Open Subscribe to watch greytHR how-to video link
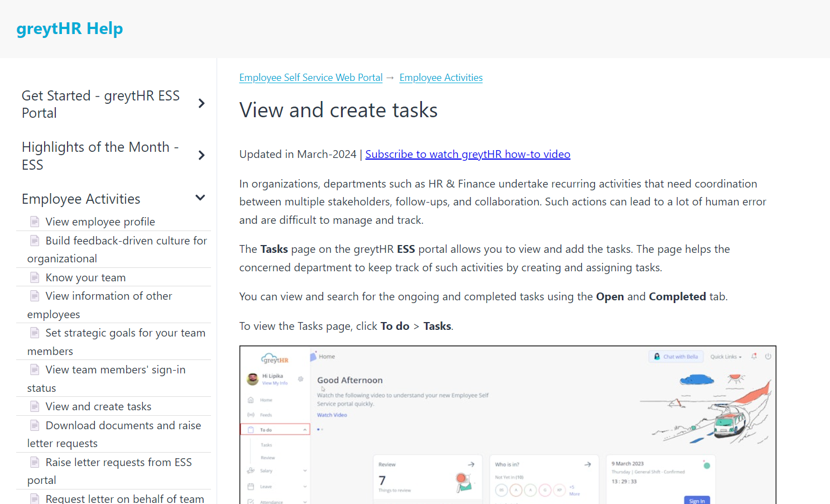This screenshot has width=830, height=504. click(x=468, y=154)
